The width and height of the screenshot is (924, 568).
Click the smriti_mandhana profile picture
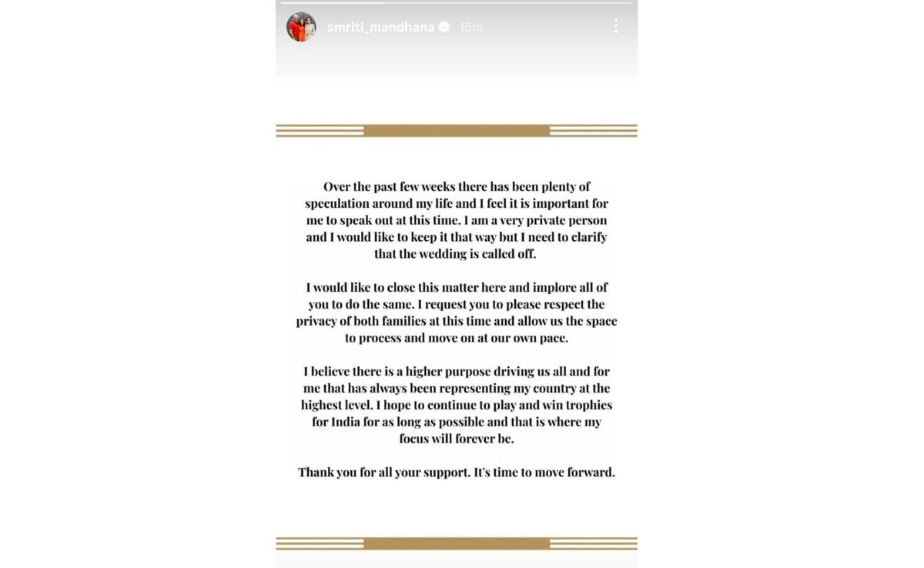tap(301, 27)
